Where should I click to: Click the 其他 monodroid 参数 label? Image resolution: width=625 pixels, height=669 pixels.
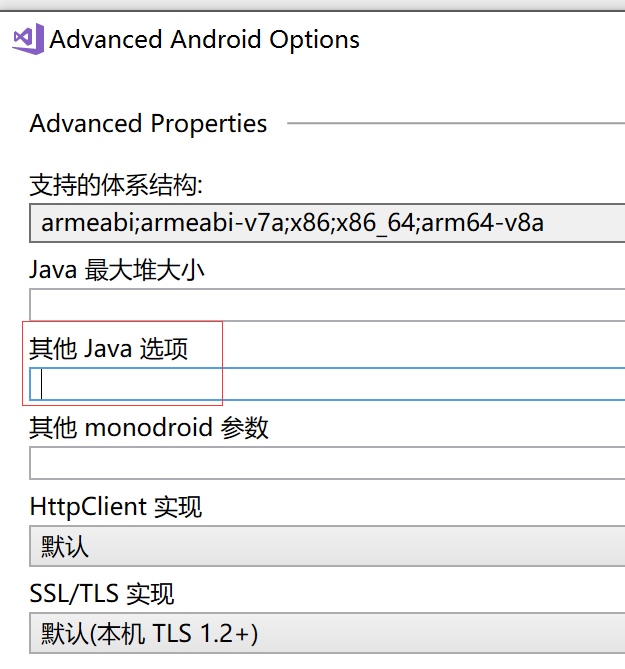tap(149, 428)
